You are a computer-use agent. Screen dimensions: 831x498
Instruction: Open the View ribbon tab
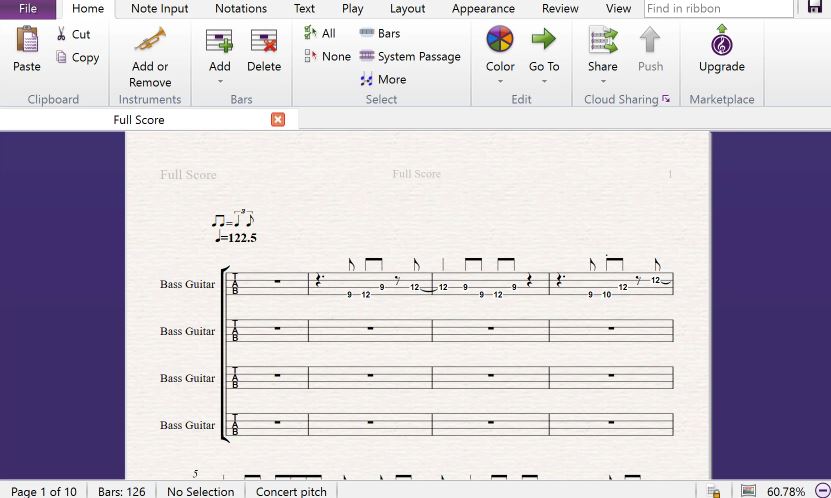[618, 9]
